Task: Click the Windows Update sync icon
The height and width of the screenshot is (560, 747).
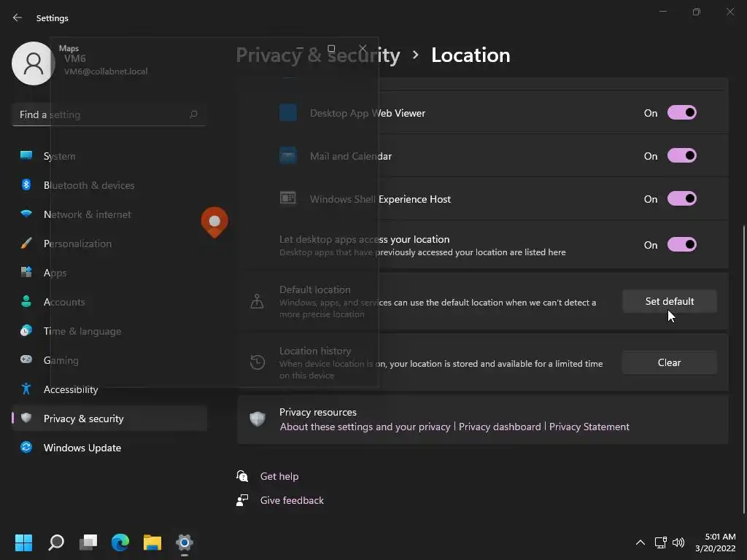Action: (x=26, y=447)
